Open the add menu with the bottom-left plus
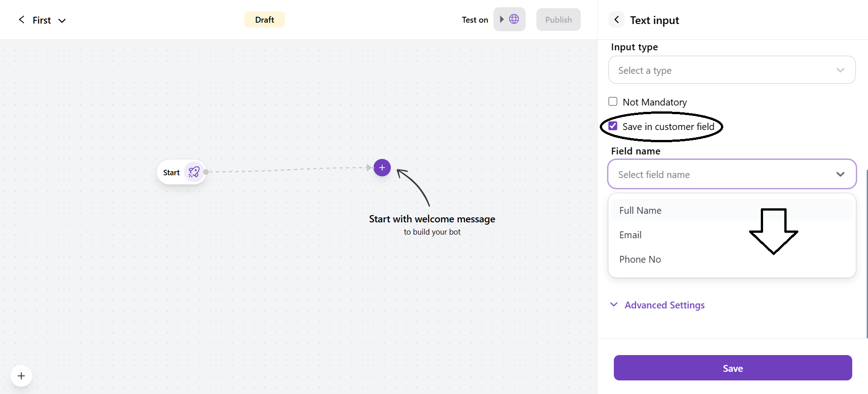Screen dimensions: 868x394 pyautogui.click(x=21, y=375)
